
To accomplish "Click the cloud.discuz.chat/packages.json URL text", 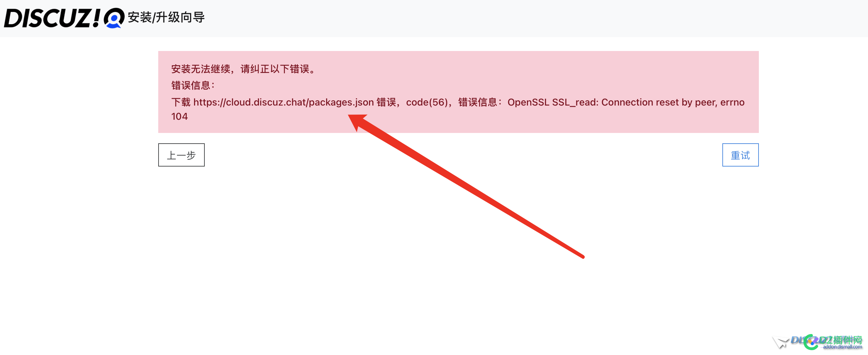I will click(284, 102).
